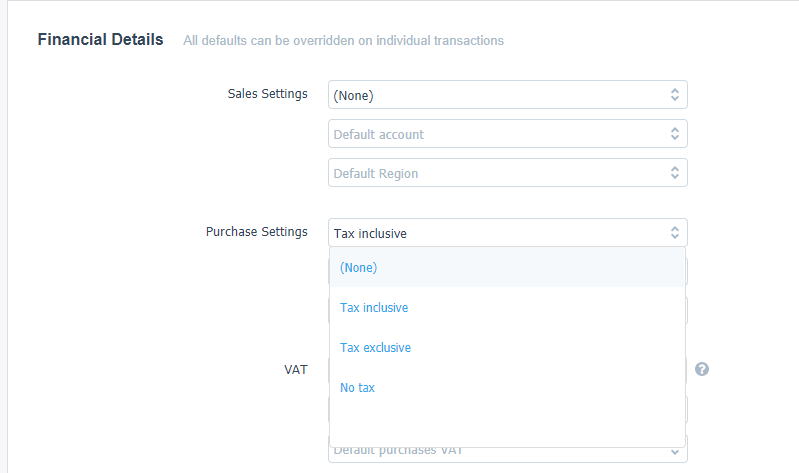Choose Tax inclusive from the open option list

374,308
